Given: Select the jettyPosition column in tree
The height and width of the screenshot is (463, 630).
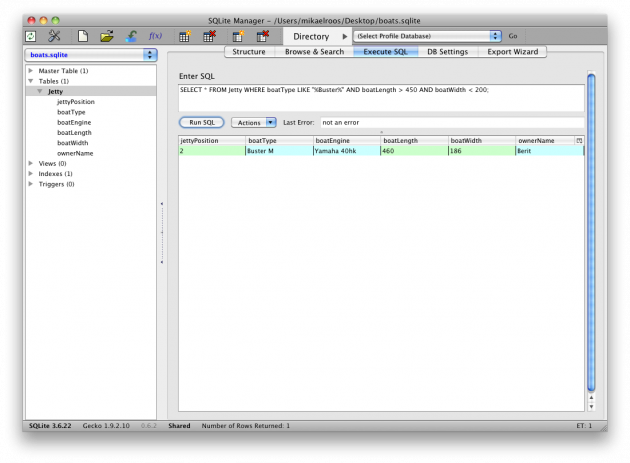Looking at the screenshot, I should click(76, 102).
